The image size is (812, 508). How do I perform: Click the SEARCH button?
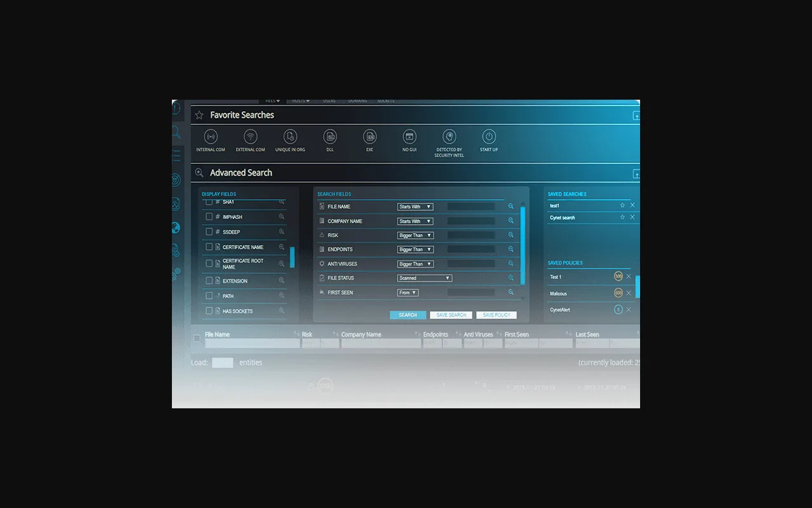pyautogui.click(x=408, y=315)
